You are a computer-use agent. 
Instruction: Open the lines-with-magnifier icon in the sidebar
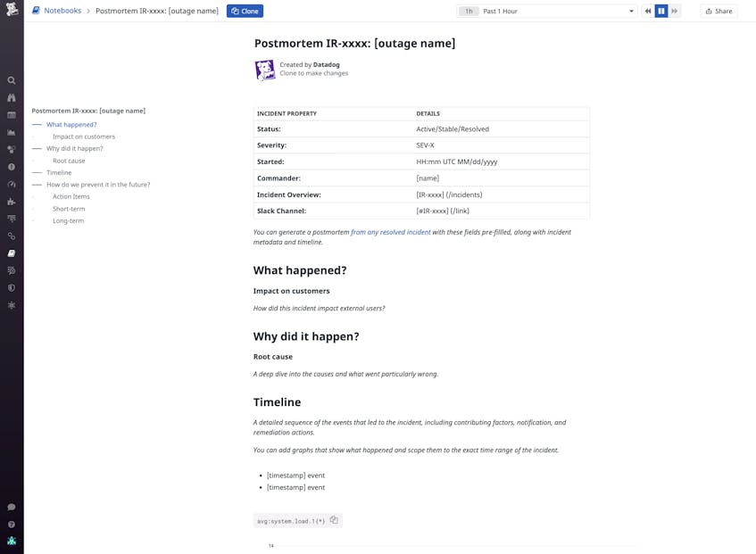click(x=12, y=270)
